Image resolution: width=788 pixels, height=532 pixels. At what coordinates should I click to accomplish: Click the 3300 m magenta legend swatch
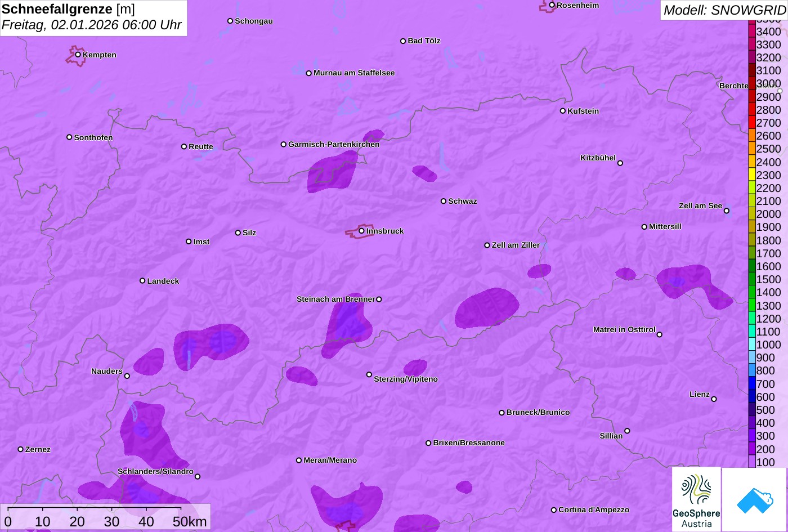click(x=752, y=44)
